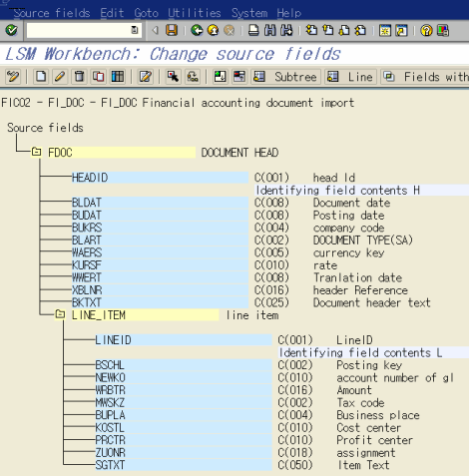
Task: Collapse the FDOC folder node
Action: coord(36,153)
